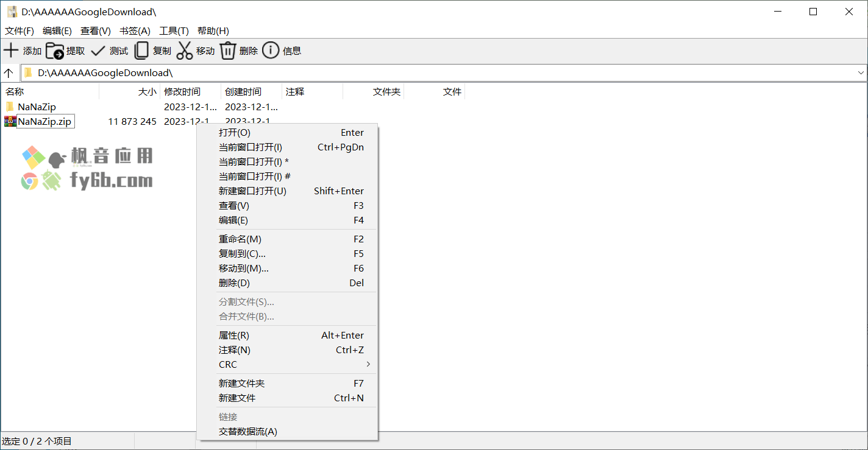
Task: Sort by 大小 column header
Action: click(129, 91)
